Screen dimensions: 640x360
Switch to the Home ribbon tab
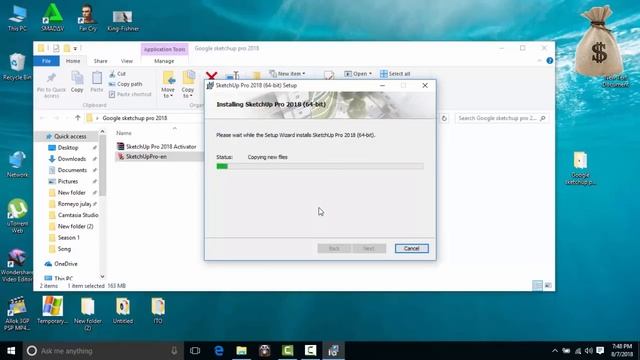pos(73,61)
